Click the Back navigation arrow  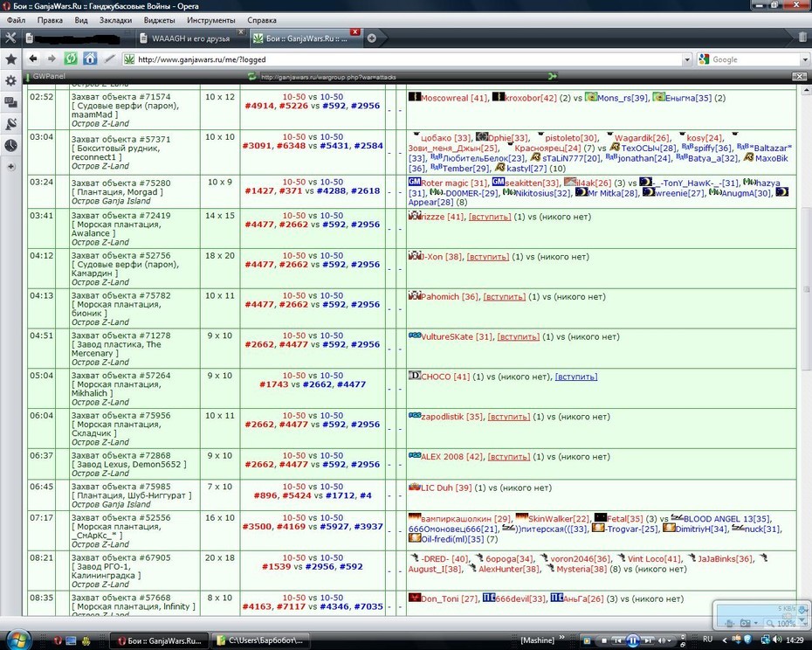33,59
